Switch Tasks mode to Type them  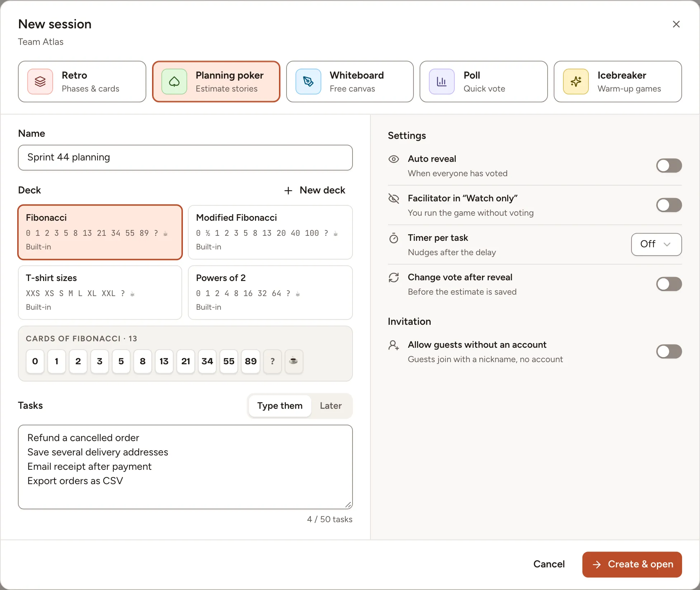[x=280, y=406]
